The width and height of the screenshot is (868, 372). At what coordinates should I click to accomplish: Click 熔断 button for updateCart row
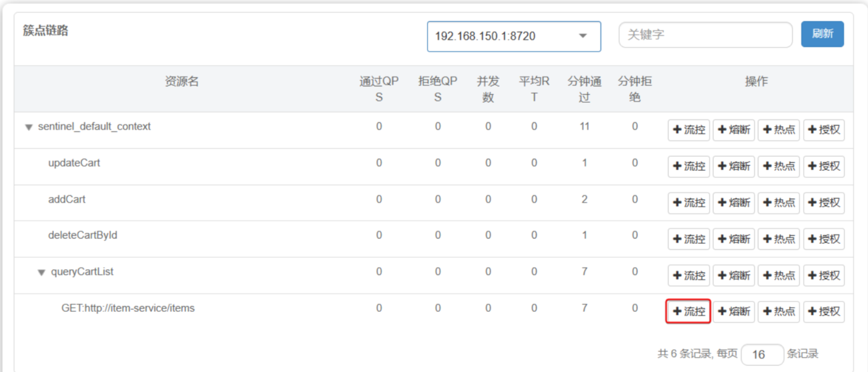734,166
